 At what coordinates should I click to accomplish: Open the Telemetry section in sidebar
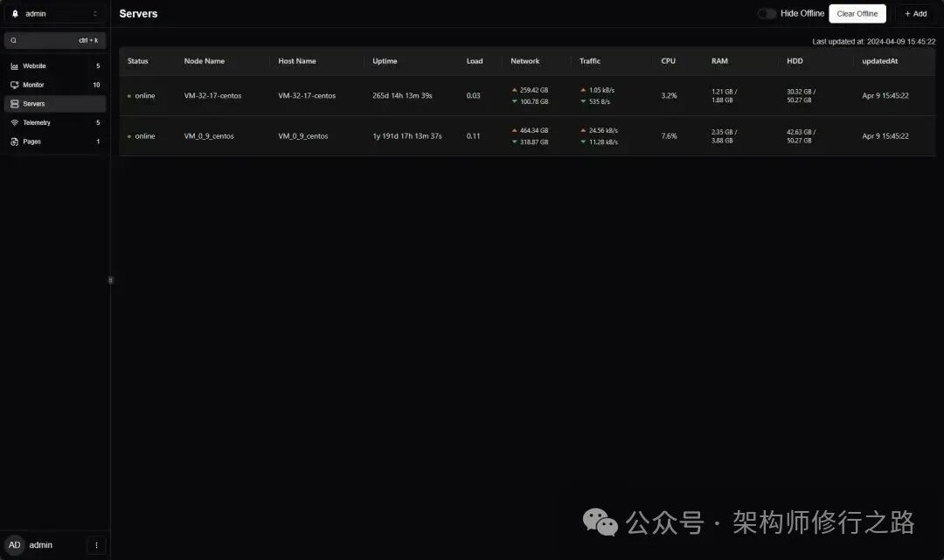point(55,122)
